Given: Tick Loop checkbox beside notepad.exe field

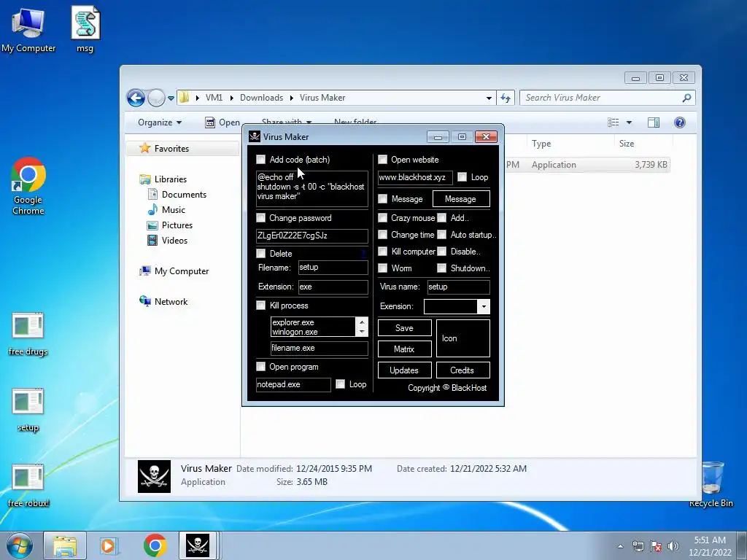Looking at the screenshot, I should point(340,384).
